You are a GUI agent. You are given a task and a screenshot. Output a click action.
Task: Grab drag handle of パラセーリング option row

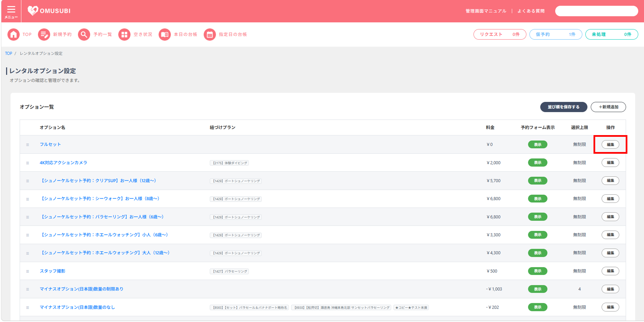click(27, 217)
